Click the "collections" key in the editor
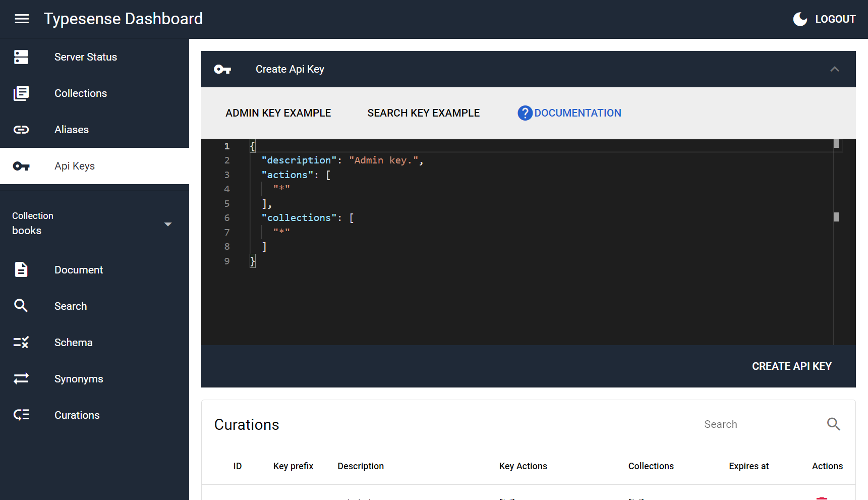The height and width of the screenshot is (500, 868). click(x=299, y=218)
